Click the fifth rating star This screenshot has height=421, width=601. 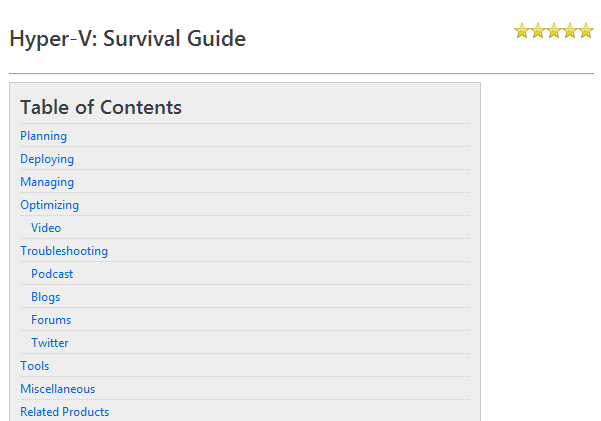point(586,31)
